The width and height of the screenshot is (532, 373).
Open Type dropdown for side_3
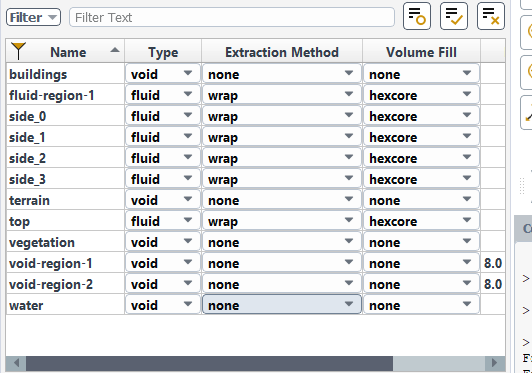click(x=163, y=179)
